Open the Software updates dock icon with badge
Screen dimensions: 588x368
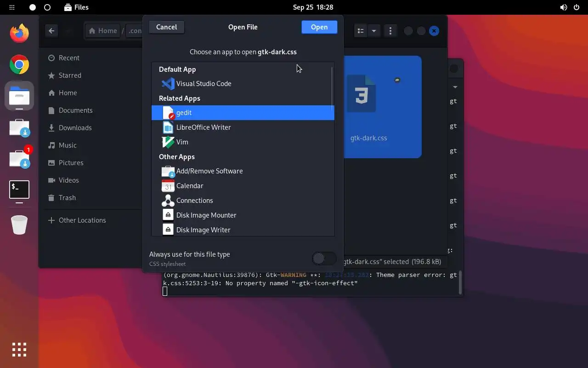tap(19, 158)
